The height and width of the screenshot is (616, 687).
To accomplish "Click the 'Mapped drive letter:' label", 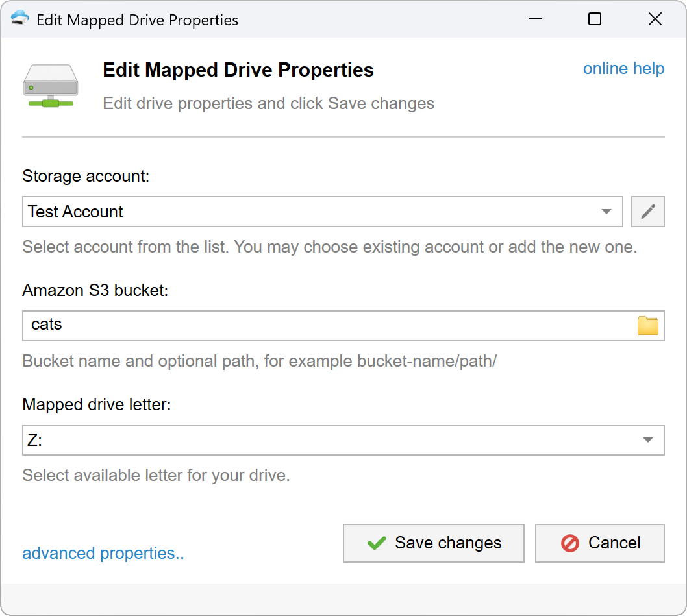I will 96,404.
